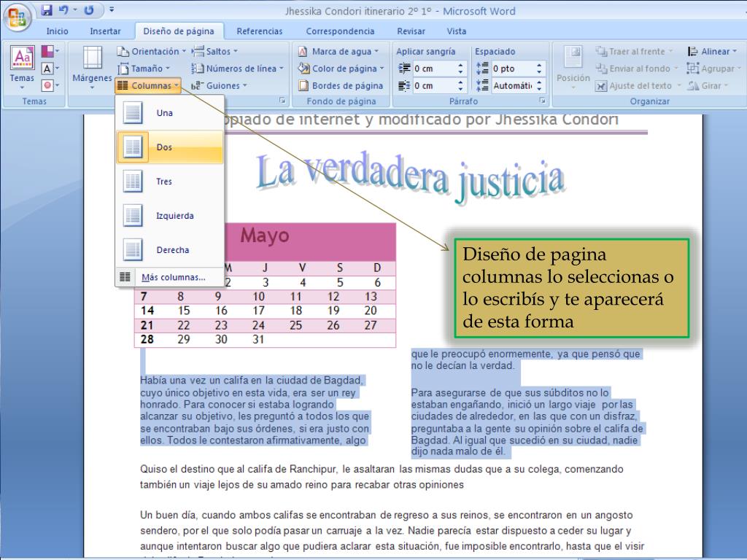The image size is (747, 560).
Task: Click calendar cell 25
Action: 296,325
